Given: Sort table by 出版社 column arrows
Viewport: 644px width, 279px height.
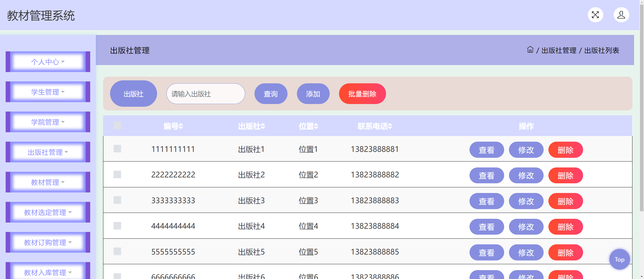Looking at the screenshot, I should click(x=263, y=126).
